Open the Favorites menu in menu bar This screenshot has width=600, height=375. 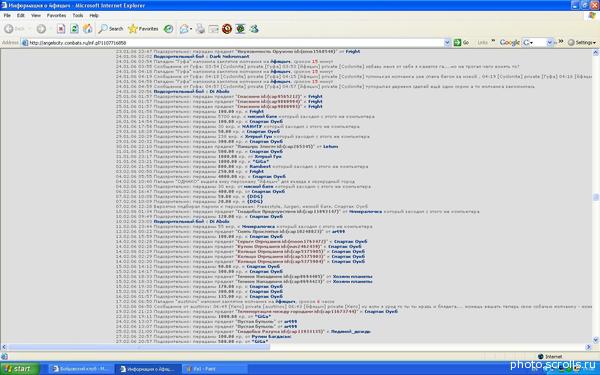pos(56,16)
